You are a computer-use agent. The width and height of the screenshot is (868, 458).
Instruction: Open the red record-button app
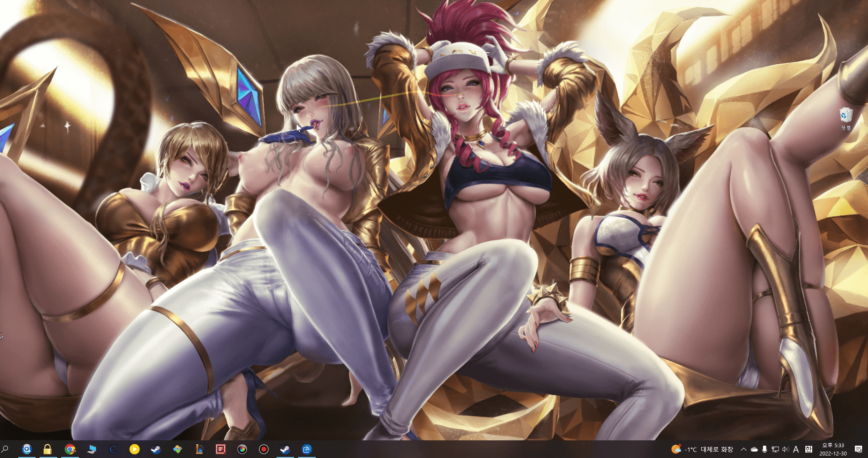264,449
